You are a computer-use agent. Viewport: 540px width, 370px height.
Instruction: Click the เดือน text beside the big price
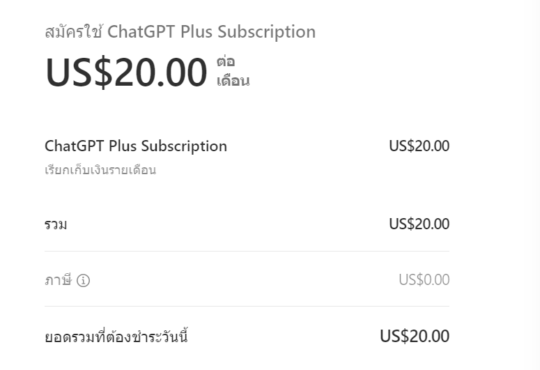[x=233, y=81]
